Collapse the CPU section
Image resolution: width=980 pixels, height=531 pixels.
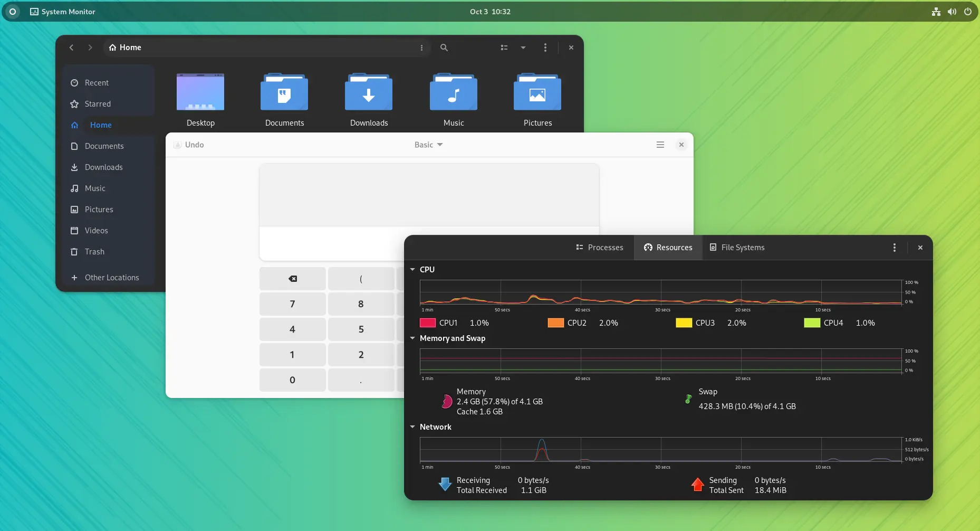(x=412, y=270)
